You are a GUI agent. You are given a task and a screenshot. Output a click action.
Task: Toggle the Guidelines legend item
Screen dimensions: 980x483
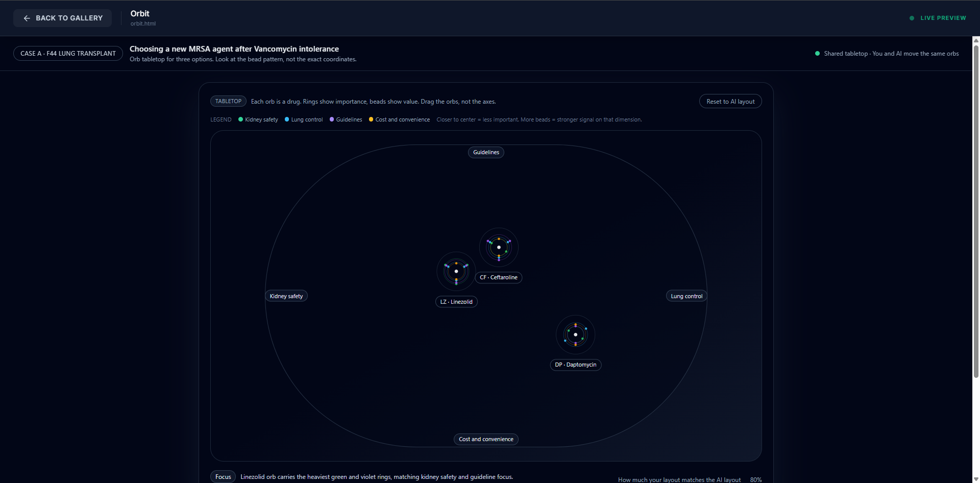click(x=346, y=119)
